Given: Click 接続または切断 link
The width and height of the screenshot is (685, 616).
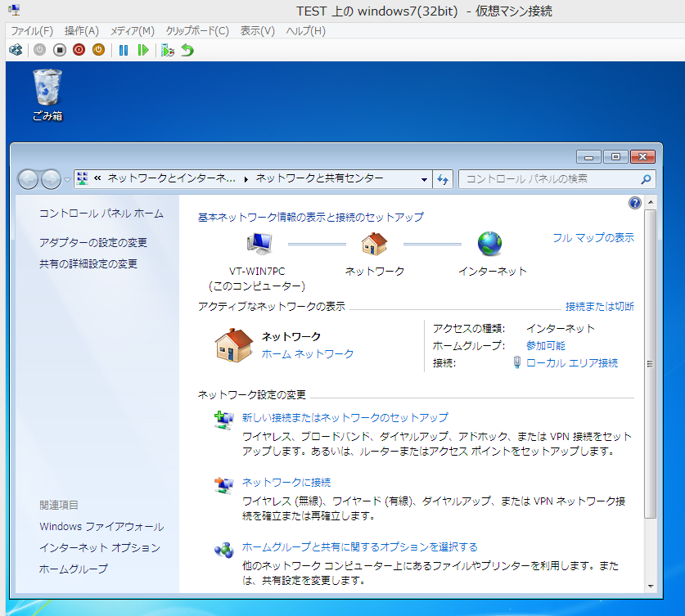Looking at the screenshot, I should click(x=599, y=307).
